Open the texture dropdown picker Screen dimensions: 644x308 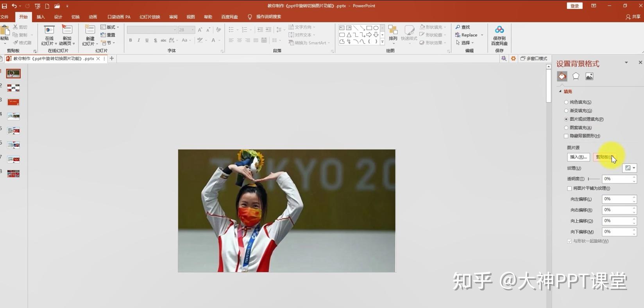click(x=630, y=168)
